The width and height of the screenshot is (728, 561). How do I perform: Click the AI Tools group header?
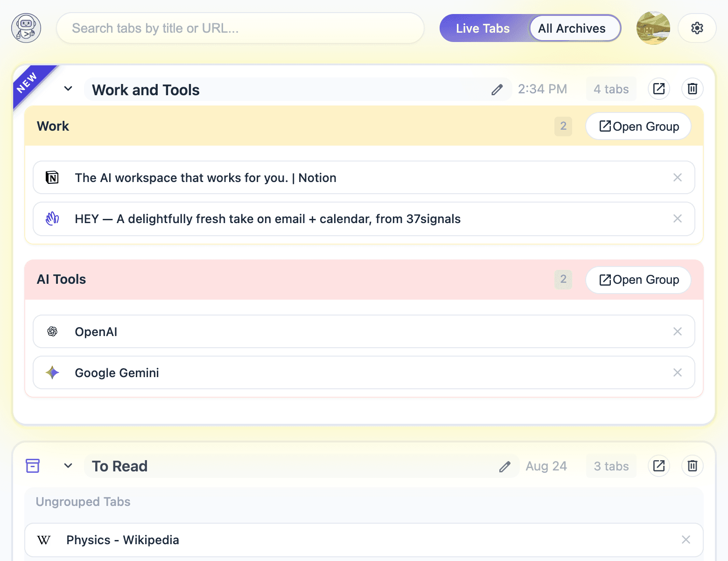click(364, 280)
